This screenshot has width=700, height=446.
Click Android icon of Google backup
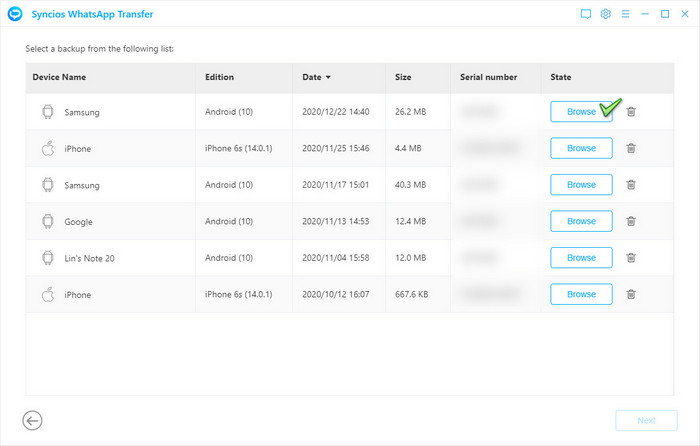[48, 221]
